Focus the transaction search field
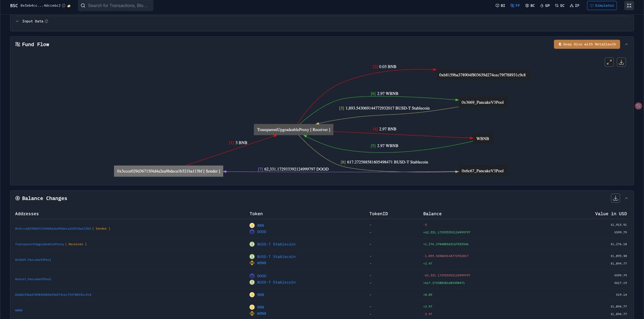644x319 pixels. tap(118, 5)
